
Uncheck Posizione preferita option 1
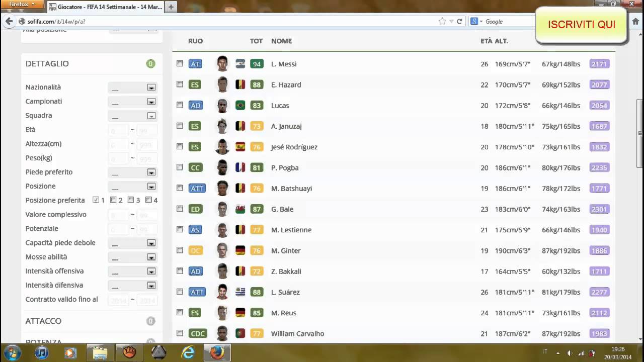(96, 200)
